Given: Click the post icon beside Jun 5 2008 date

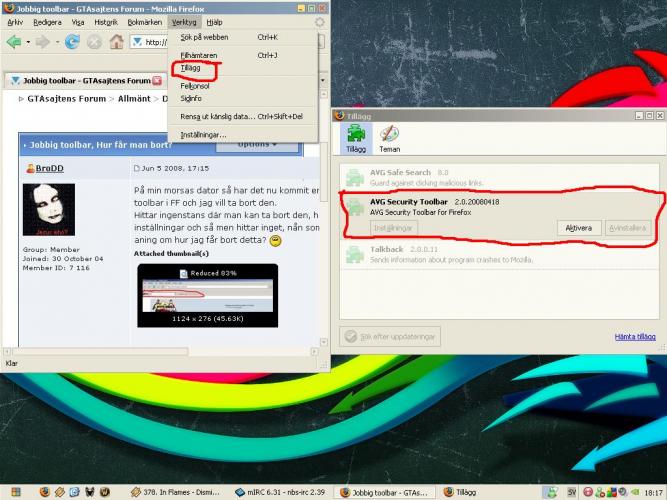Looking at the screenshot, I should pos(137,169).
